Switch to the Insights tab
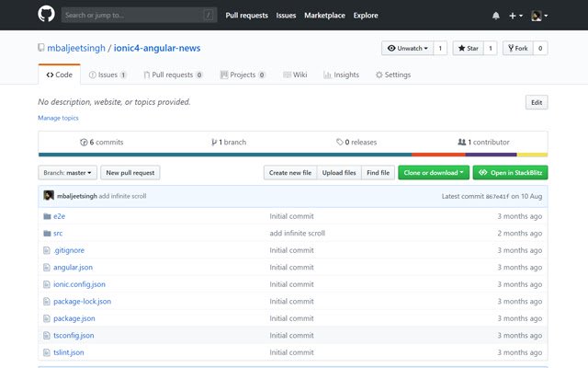588x368 pixels. (341, 75)
